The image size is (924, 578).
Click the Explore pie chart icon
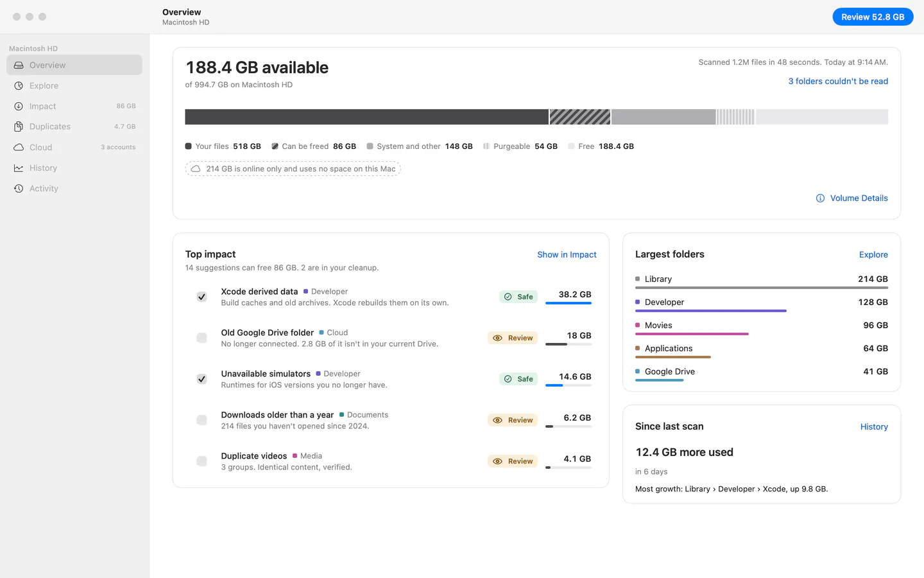tap(19, 85)
